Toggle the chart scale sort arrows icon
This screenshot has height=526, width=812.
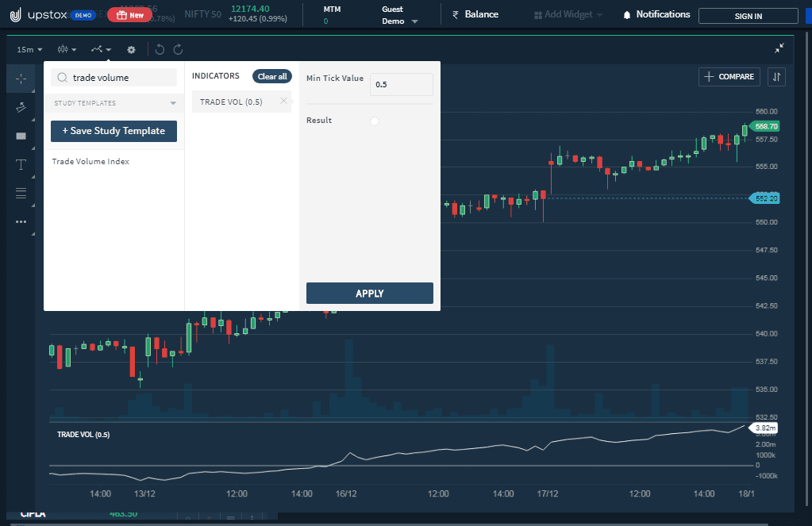pos(776,77)
